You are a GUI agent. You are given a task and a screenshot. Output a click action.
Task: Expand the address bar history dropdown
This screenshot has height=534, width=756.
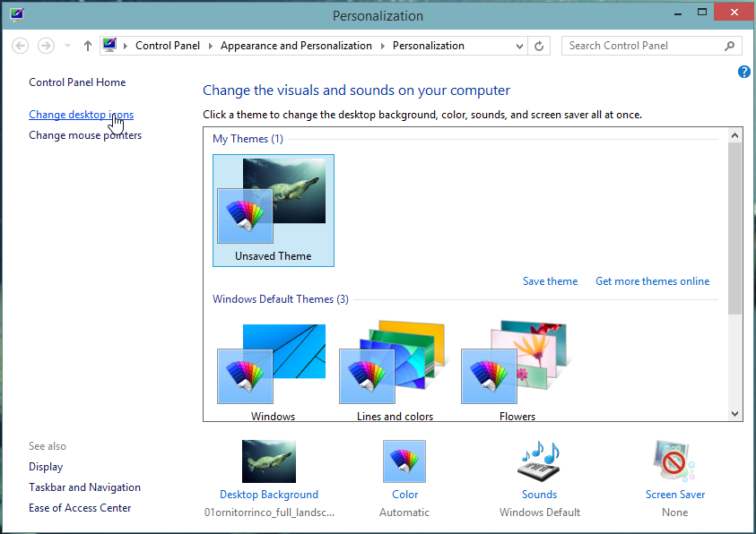(x=519, y=46)
